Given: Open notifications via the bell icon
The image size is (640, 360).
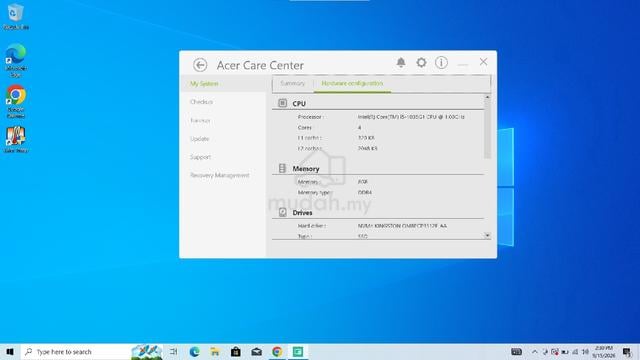Looking at the screenshot, I should click(401, 62).
